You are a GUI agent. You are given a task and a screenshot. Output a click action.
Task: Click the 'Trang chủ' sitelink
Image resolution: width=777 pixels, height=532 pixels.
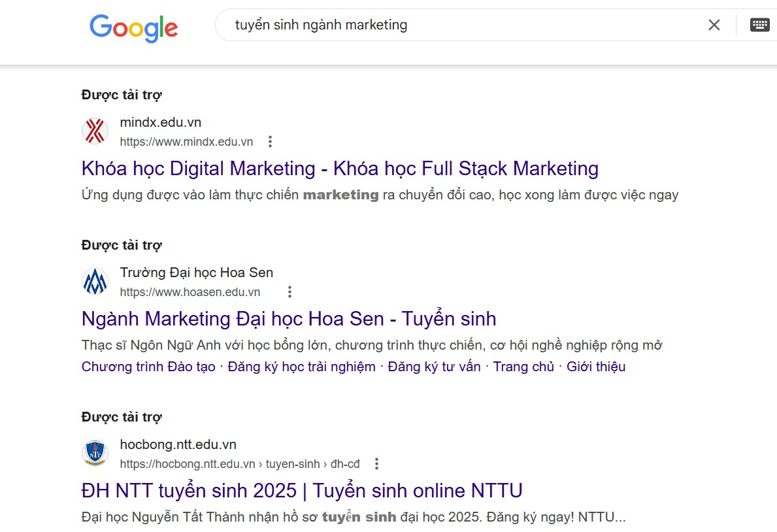[x=523, y=367]
